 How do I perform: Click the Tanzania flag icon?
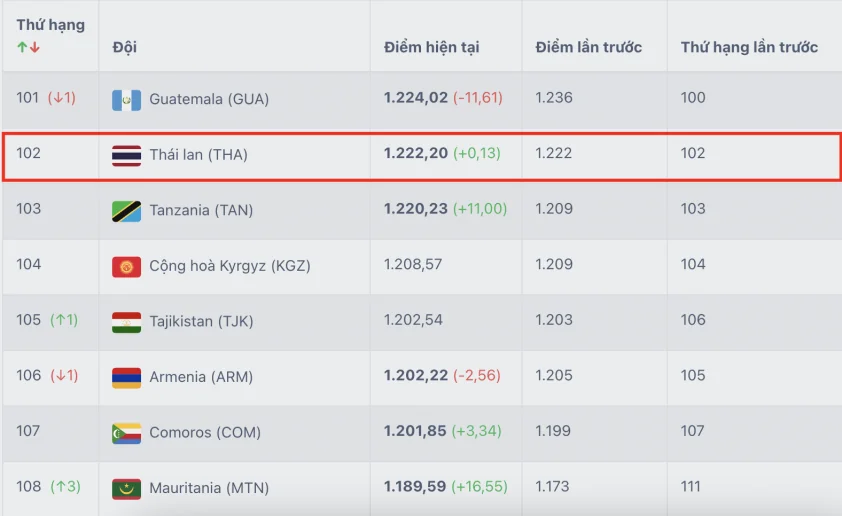point(126,211)
